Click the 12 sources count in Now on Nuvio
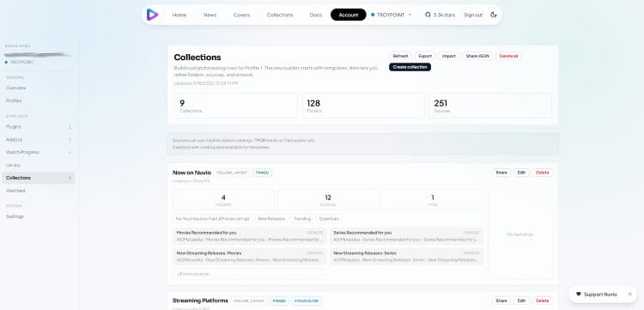 (x=328, y=200)
